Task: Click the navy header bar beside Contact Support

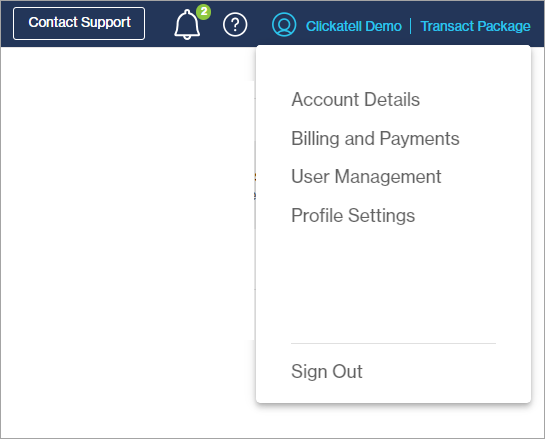Action: [x=159, y=24]
